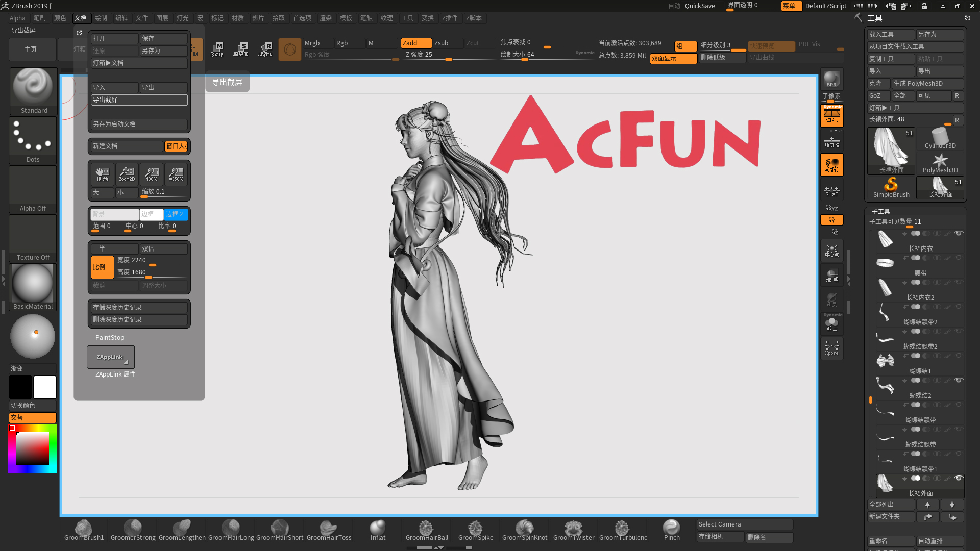The width and height of the screenshot is (980, 551).
Task: Select the 旋转轴 rotate gizmo icon
Action: tap(265, 49)
